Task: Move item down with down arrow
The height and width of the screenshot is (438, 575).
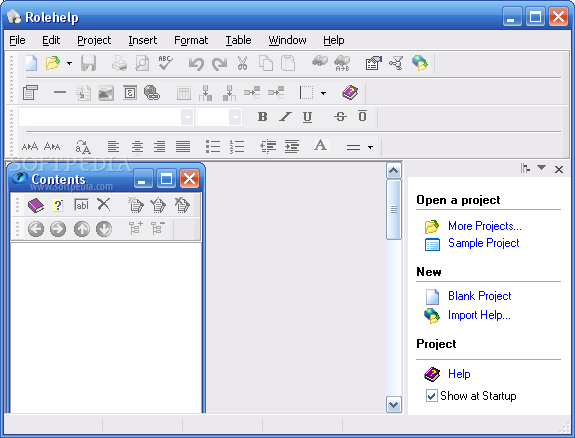Action: pyautogui.click(x=104, y=229)
